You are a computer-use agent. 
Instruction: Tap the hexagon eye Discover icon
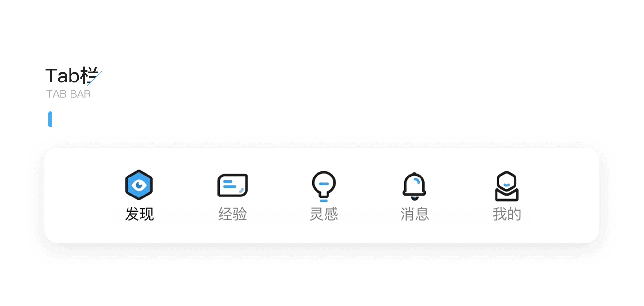click(x=139, y=185)
